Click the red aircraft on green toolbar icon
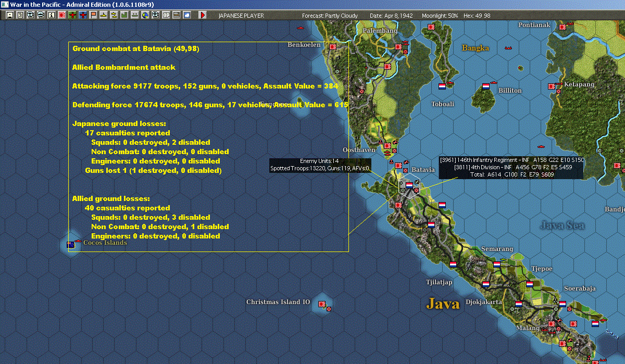Screen dimensions: 625x364 (x=72, y=15)
